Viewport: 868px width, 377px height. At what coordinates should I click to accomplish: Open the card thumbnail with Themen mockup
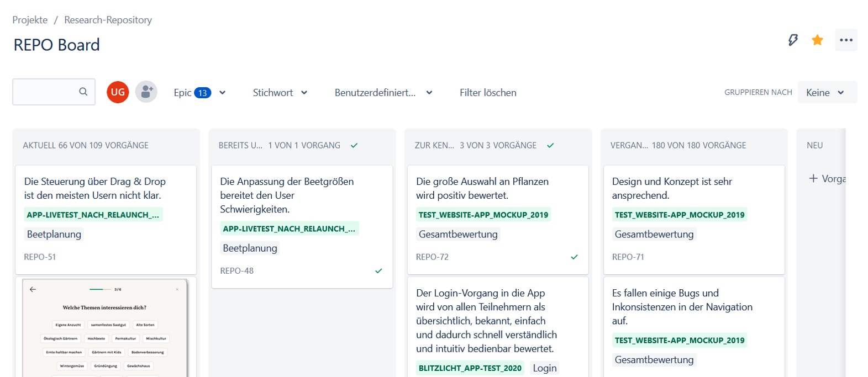(x=106, y=327)
